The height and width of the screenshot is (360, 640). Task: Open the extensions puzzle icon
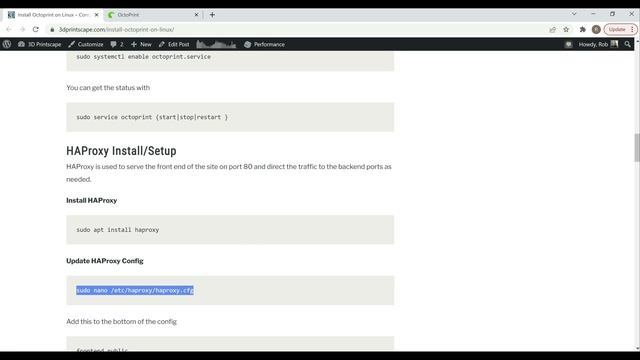582,29
